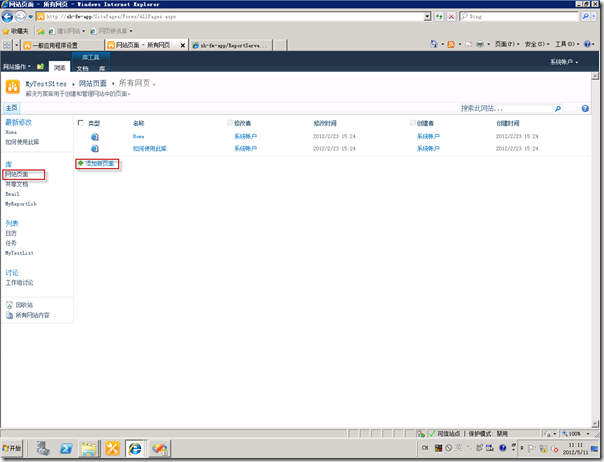Click the navigate up folder icon
Viewport: 604px width, 462px height.
40,66
